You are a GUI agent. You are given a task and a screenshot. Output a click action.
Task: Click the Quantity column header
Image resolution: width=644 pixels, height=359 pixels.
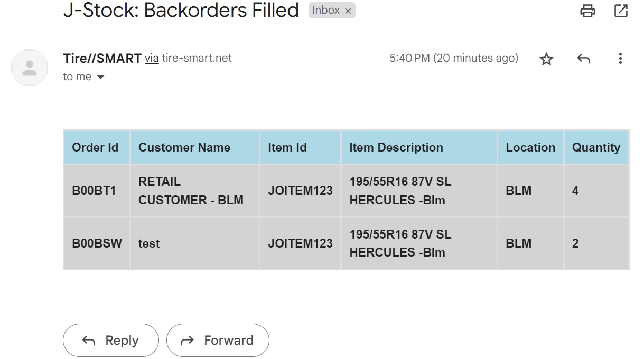pyautogui.click(x=596, y=147)
